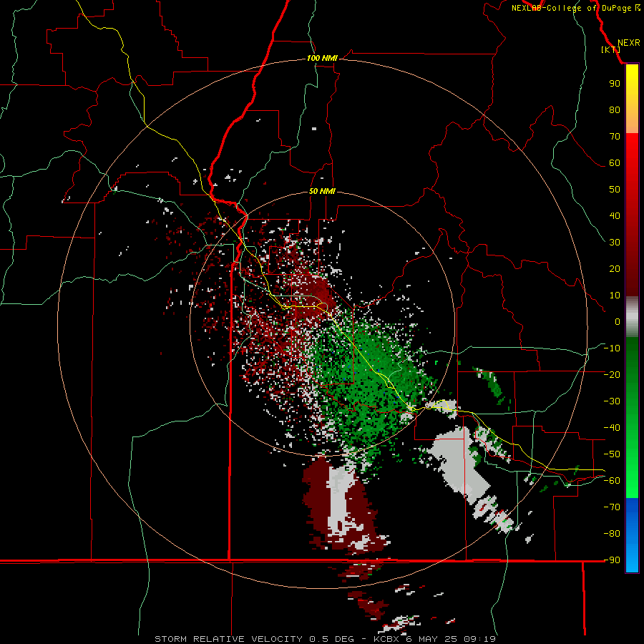
Task: Click the 20 value on velocity scale
Action: tap(615, 269)
